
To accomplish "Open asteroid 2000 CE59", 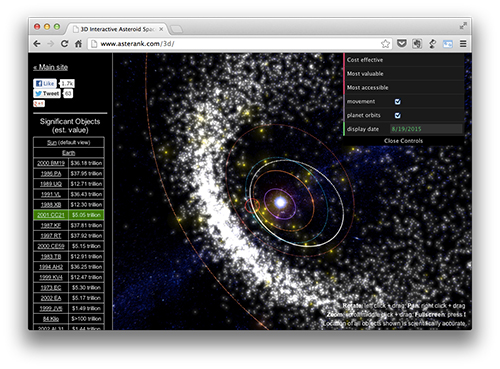I will point(51,246).
